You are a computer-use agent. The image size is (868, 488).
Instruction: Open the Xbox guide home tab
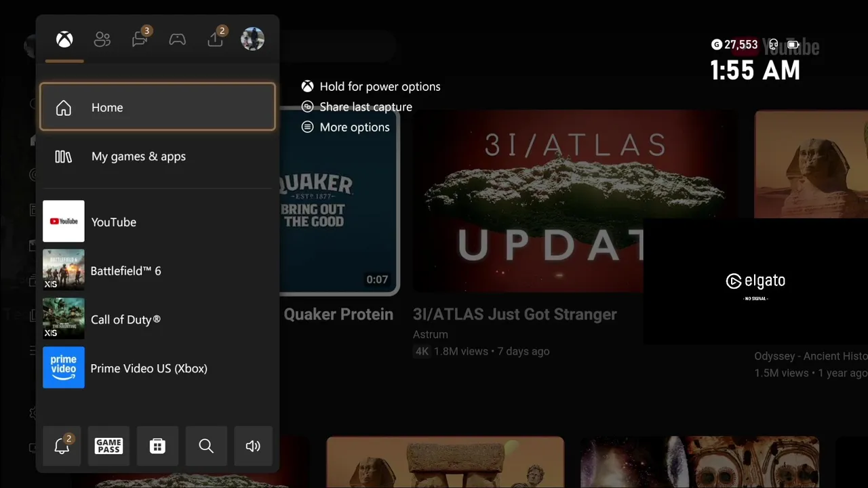(x=64, y=39)
